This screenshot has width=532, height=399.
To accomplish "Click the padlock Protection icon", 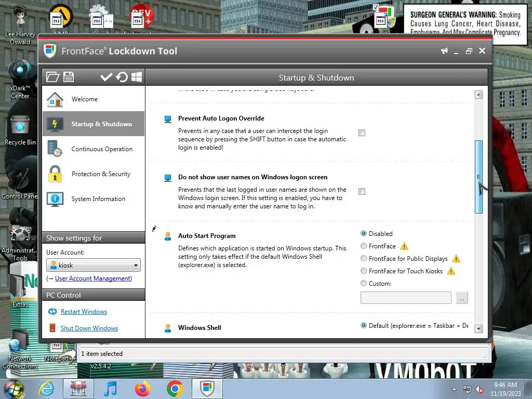I will pos(55,174).
